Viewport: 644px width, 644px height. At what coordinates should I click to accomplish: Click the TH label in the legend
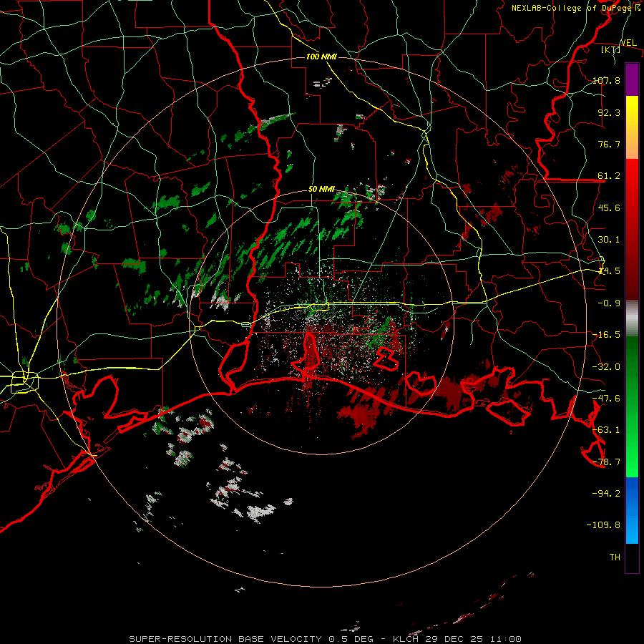(615, 557)
